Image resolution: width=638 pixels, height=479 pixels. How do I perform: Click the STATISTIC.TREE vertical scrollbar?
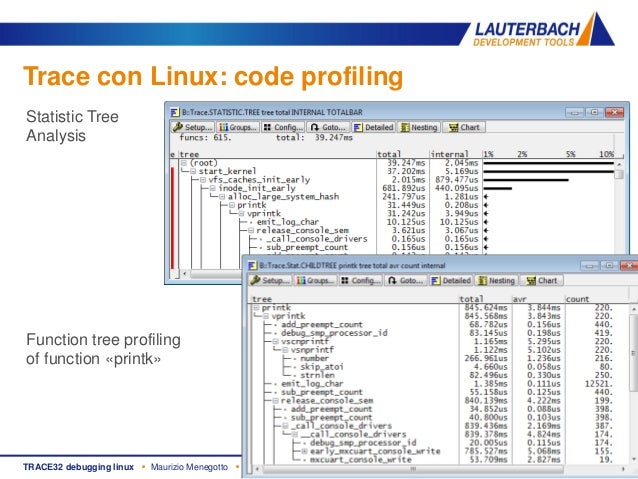619,208
